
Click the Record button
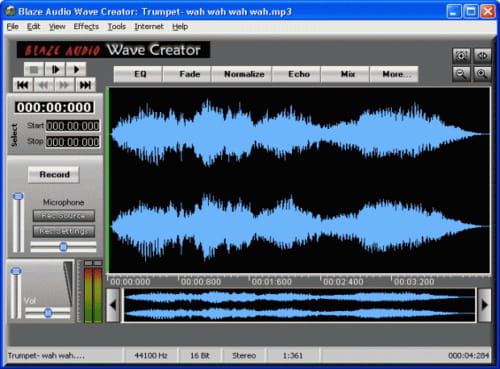(54, 175)
